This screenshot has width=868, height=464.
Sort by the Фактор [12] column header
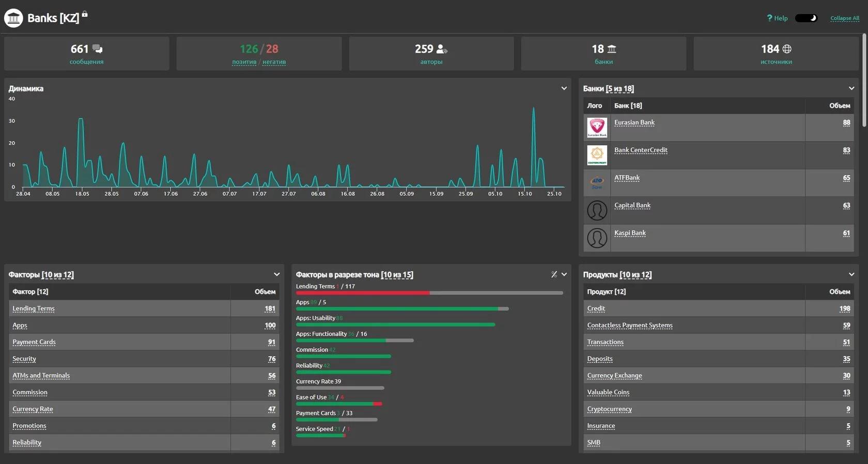[30, 291]
